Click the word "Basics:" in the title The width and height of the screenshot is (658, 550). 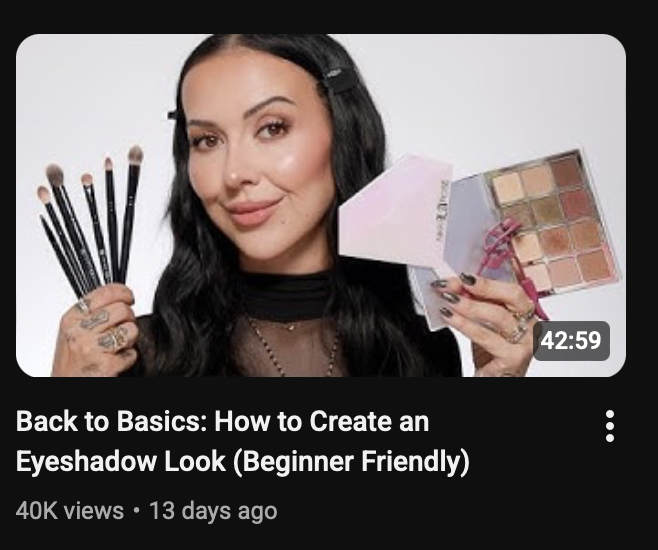pyautogui.click(x=162, y=421)
